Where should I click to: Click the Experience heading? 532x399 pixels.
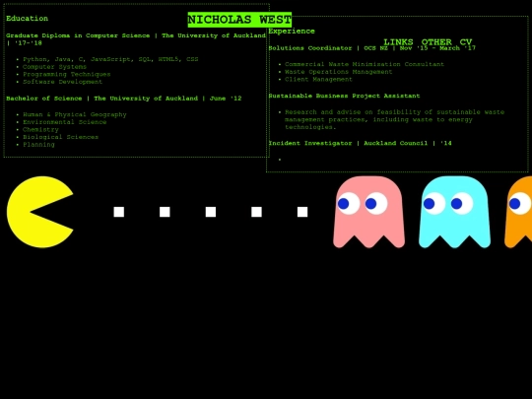coord(292,31)
